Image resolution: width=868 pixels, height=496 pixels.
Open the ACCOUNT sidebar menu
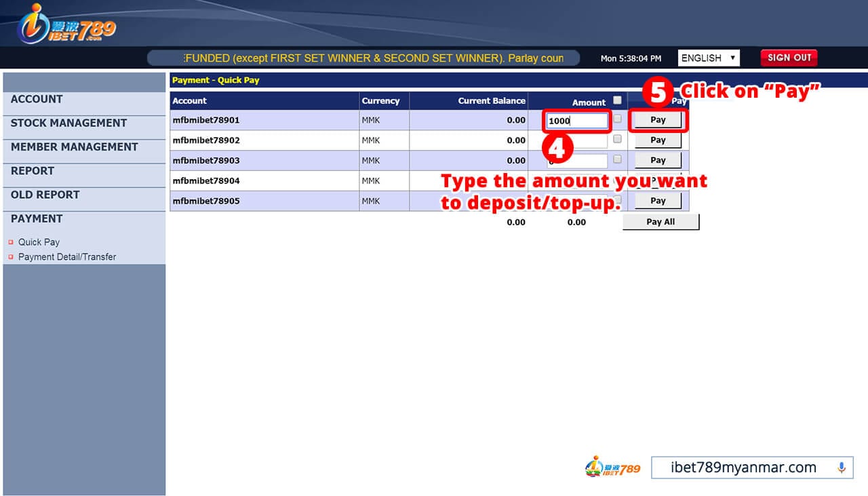[x=37, y=99]
